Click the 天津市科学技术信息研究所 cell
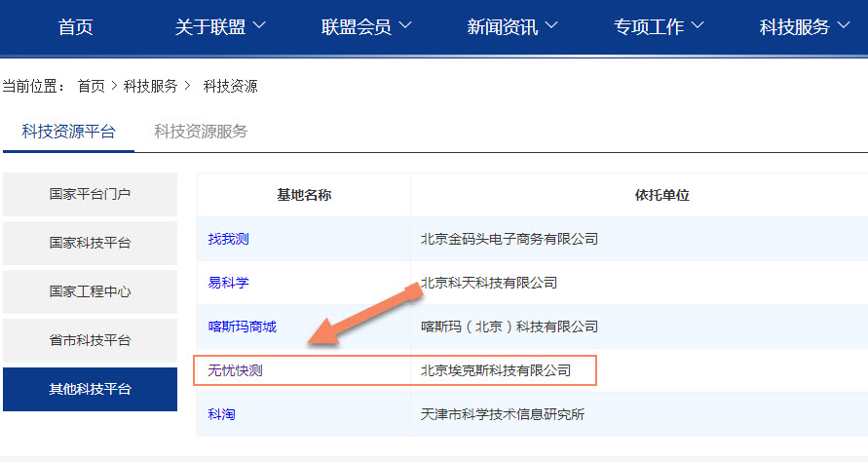The image size is (868, 462). click(503, 414)
